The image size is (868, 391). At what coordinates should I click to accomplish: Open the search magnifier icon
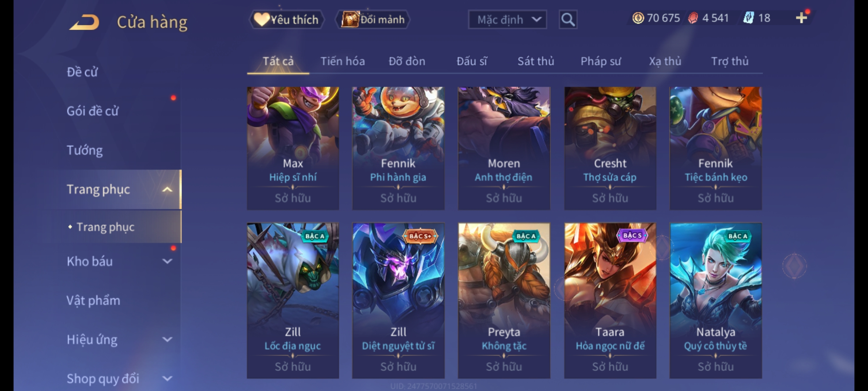tap(568, 20)
